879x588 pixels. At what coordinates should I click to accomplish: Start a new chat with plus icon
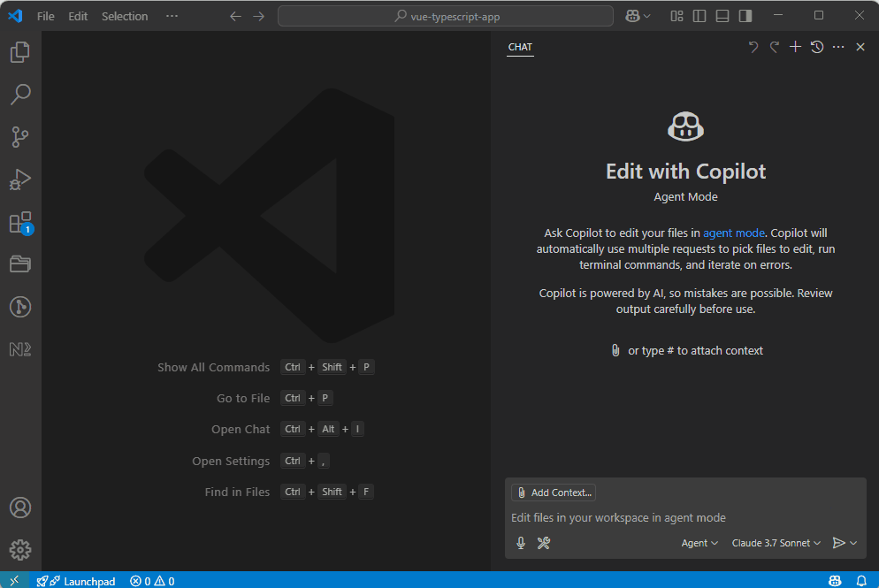click(796, 47)
